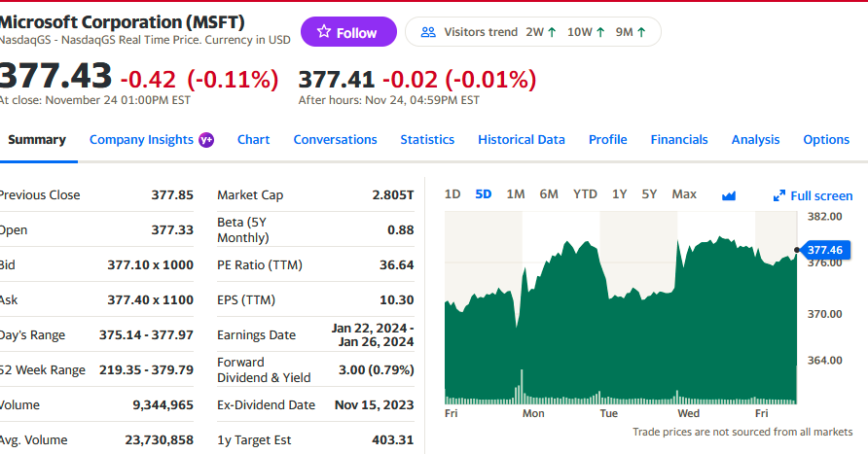Open the Conversations tab

[x=335, y=140]
